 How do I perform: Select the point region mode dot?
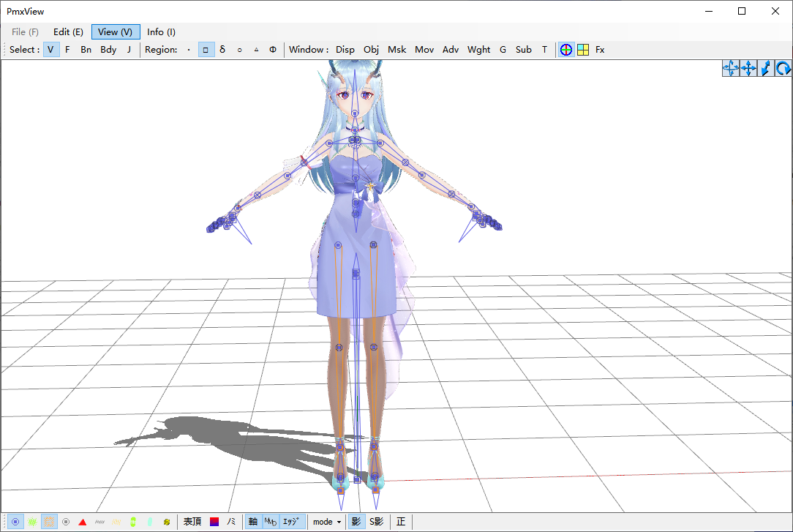(x=189, y=50)
